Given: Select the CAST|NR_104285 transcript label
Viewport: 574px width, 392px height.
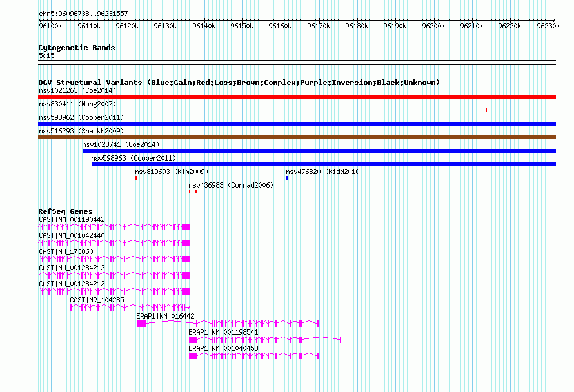Looking at the screenshot, I should (97, 300).
